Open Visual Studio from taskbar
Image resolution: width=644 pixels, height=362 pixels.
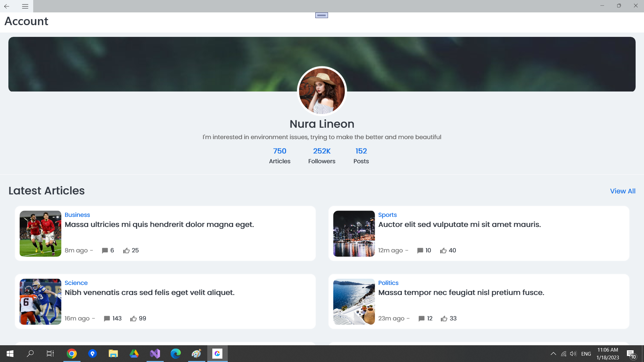coord(155,354)
